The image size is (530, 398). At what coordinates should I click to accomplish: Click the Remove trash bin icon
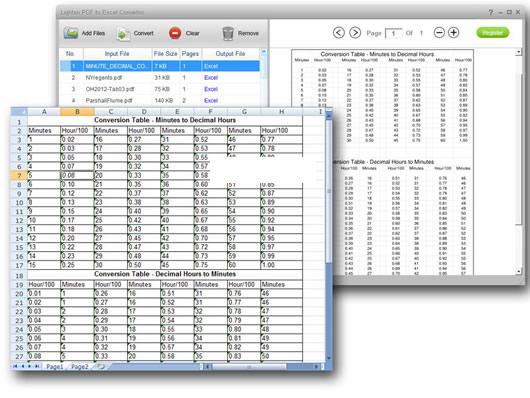click(228, 33)
